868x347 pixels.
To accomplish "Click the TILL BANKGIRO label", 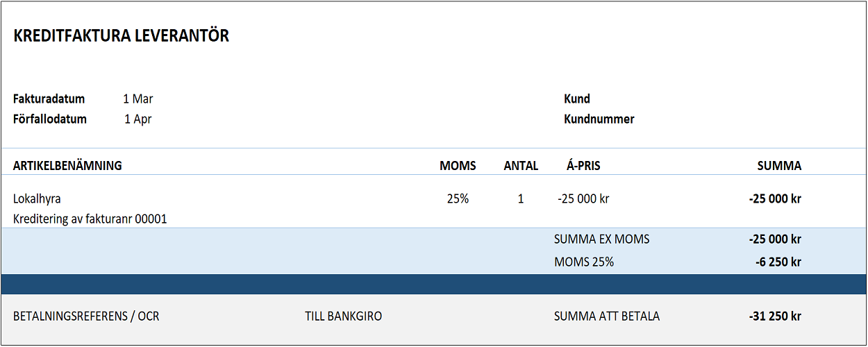I will 343,316.
